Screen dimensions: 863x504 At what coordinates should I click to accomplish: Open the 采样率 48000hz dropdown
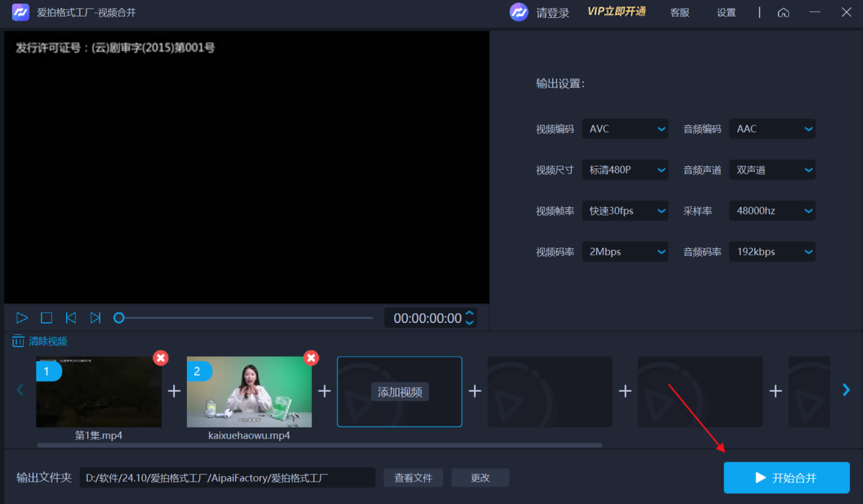[x=772, y=210]
